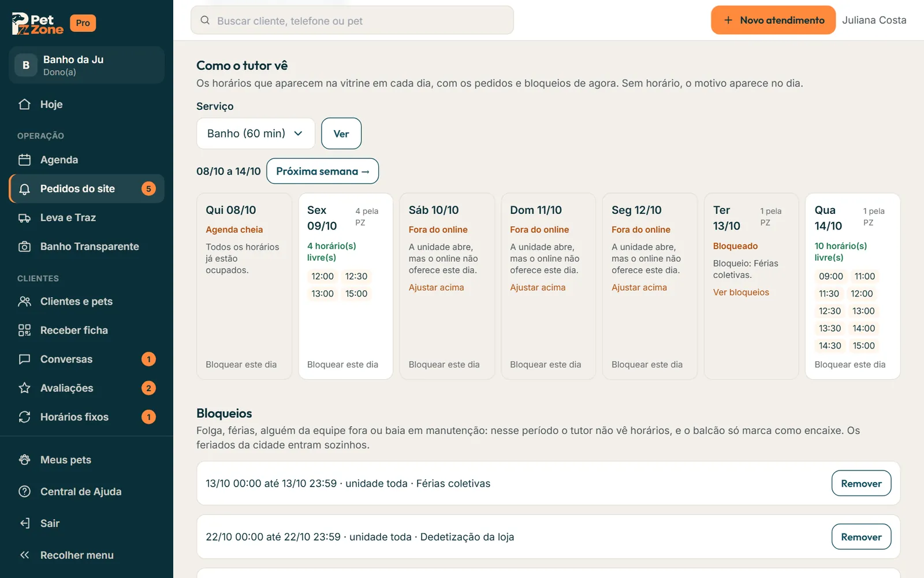Click Ajustar acima under Dom 11/10
Image resolution: width=924 pixels, height=578 pixels.
point(538,288)
